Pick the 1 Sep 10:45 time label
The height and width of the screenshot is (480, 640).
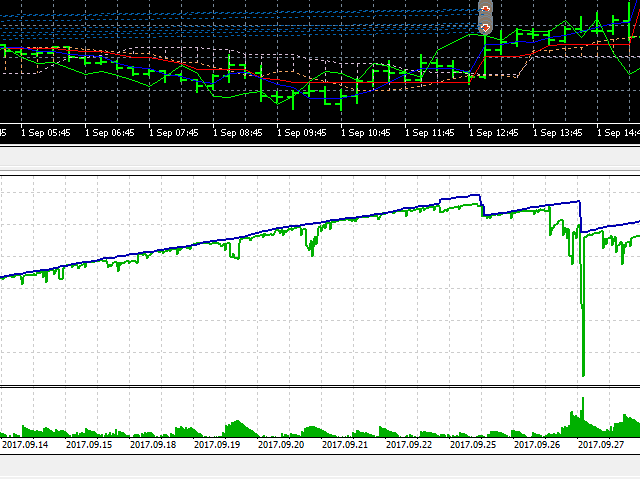(x=367, y=132)
